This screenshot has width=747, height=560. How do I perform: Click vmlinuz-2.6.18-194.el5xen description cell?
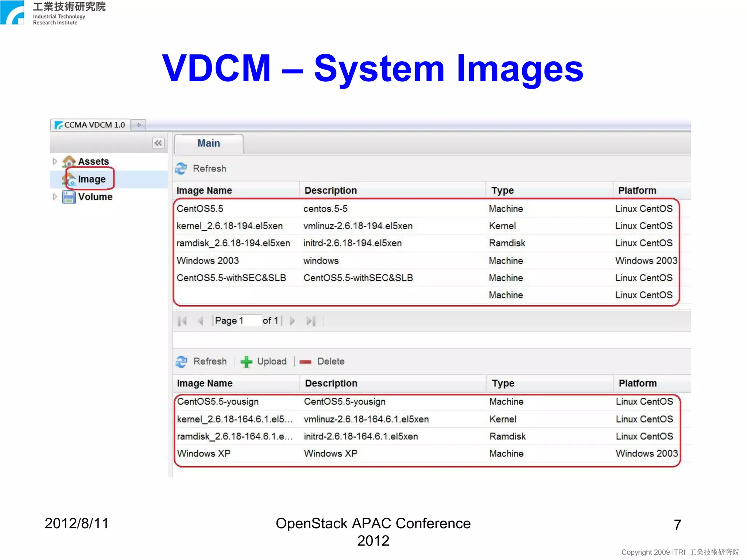coord(358,226)
